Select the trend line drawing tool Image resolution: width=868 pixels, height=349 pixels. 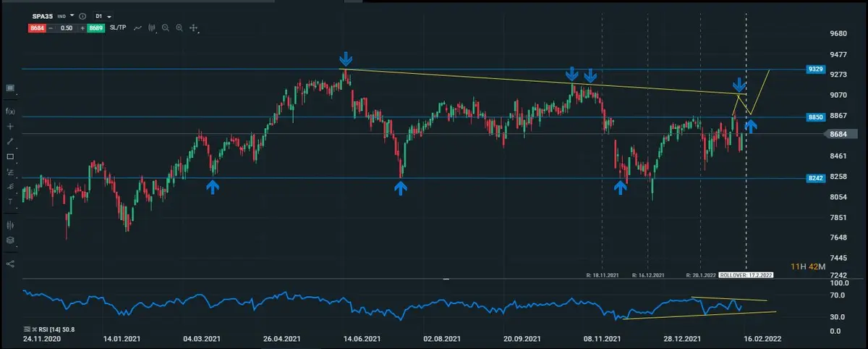click(x=10, y=141)
